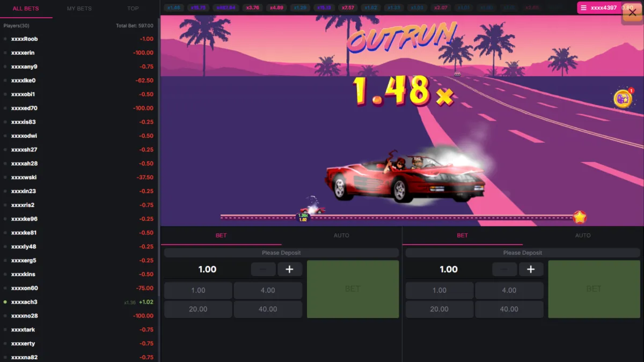Select player row xxxxsh27
This screenshot has width=644, height=362.
coord(79,150)
